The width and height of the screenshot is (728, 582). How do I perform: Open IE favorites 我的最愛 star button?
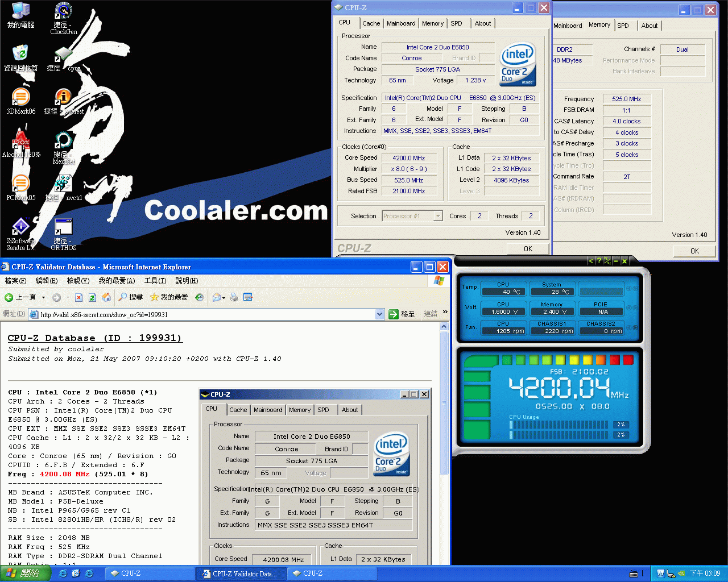(169, 297)
